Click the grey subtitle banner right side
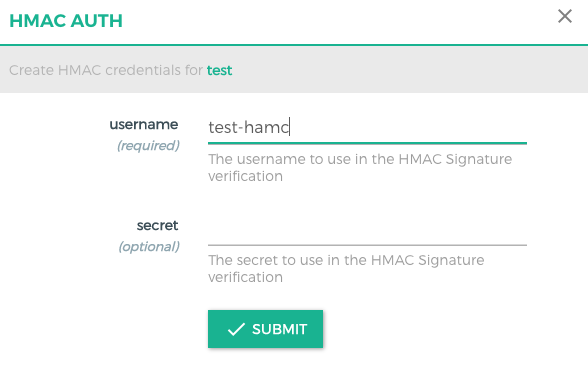 pyautogui.click(x=450, y=70)
